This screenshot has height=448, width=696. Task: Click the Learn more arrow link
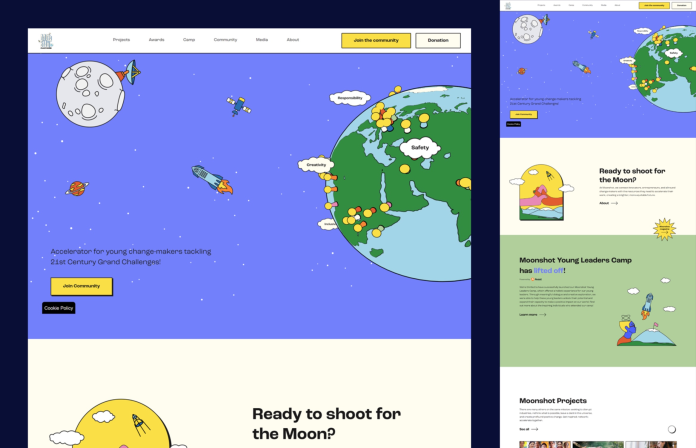(533, 314)
